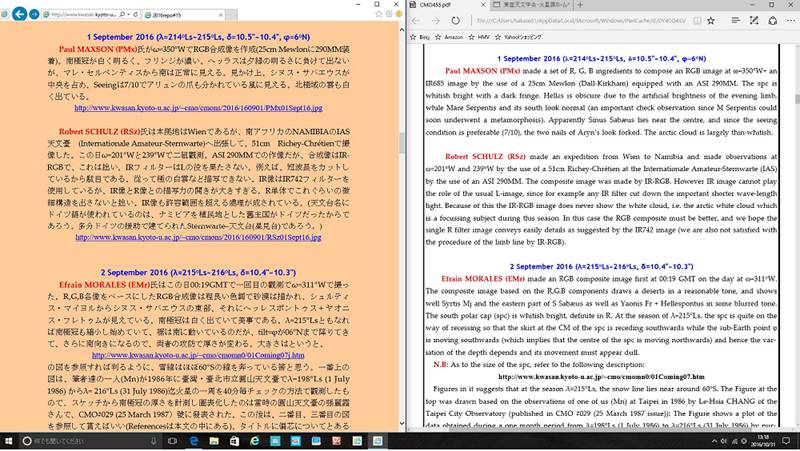The height and width of the screenshot is (451, 800).
Task: Open Yahoo shopping favorite in Edge bar
Action: pos(518,37)
